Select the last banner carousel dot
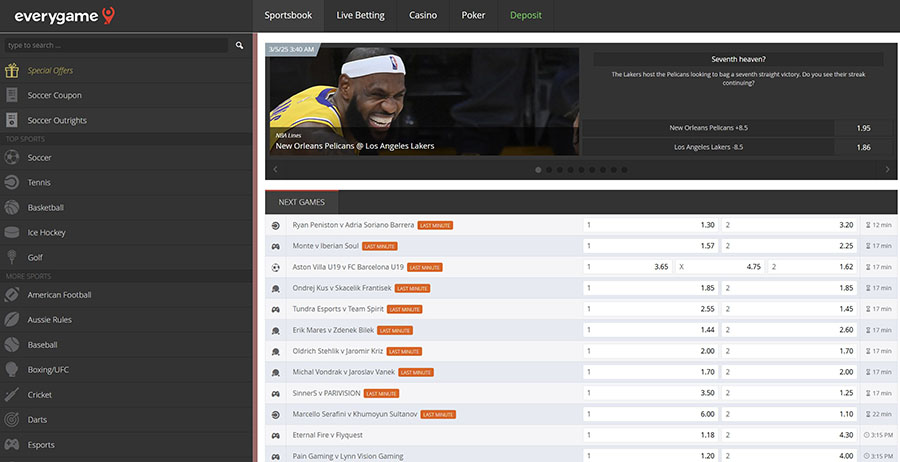Viewport: 900px width, 462px height. (x=624, y=170)
